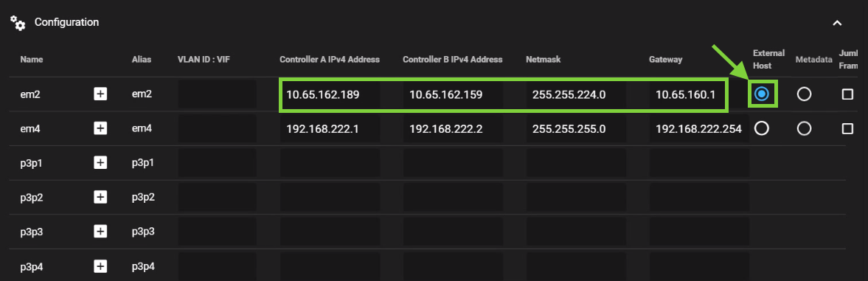The height and width of the screenshot is (281, 868).
Task: Click the Configuration gears icon
Action: [x=18, y=23]
